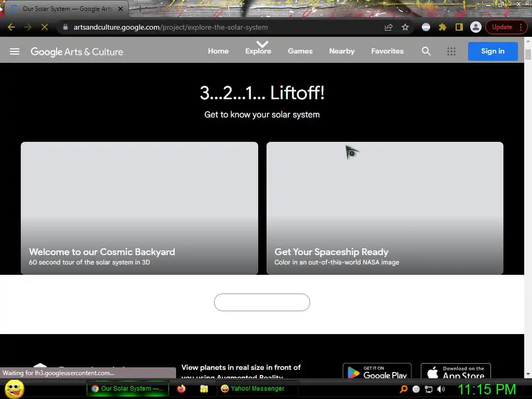Image resolution: width=532 pixels, height=399 pixels.
Task: Bookmark this page with the star
Action: [405, 27]
